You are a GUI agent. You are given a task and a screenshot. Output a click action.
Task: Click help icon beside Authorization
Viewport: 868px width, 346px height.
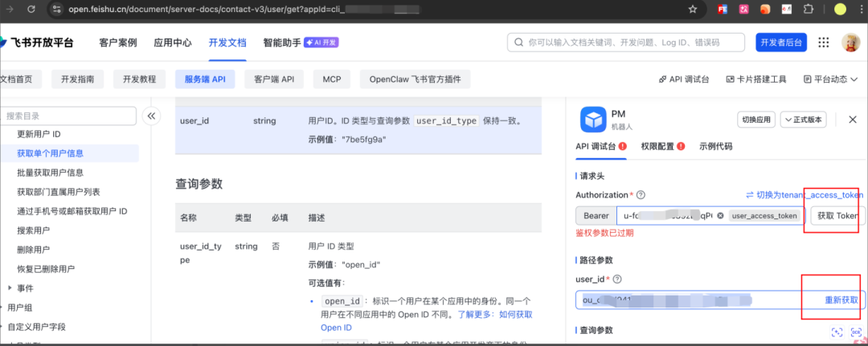click(641, 195)
